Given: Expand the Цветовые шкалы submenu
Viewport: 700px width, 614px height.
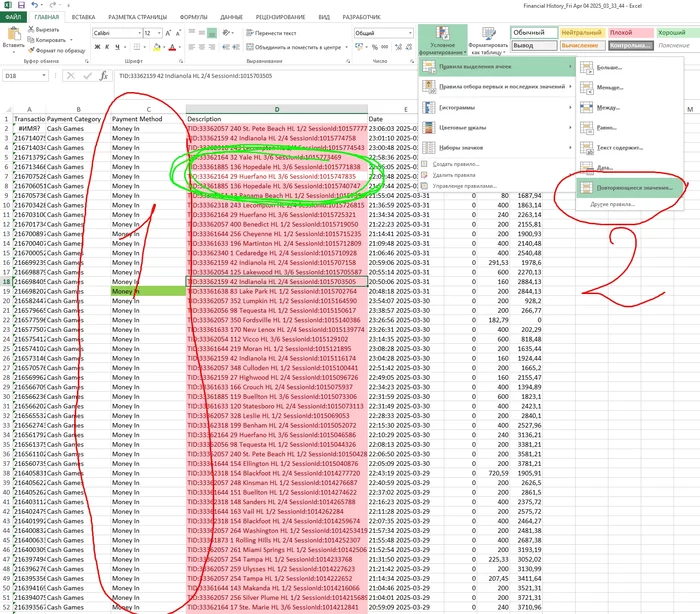Looking at the screenshot, I should point(497,128).
